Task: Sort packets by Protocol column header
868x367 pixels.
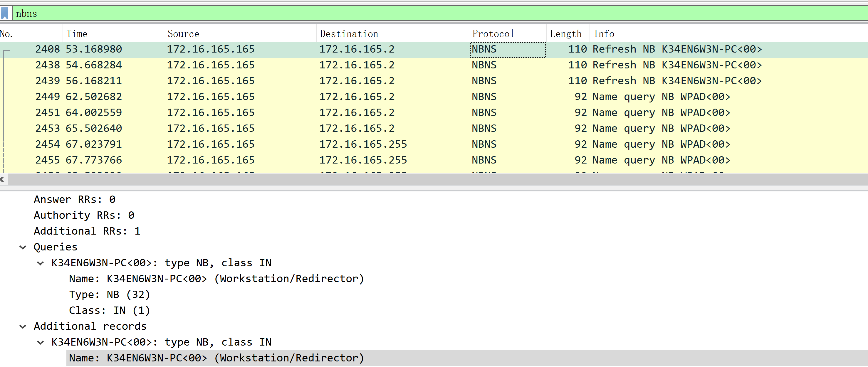Action: coord(508,34)
